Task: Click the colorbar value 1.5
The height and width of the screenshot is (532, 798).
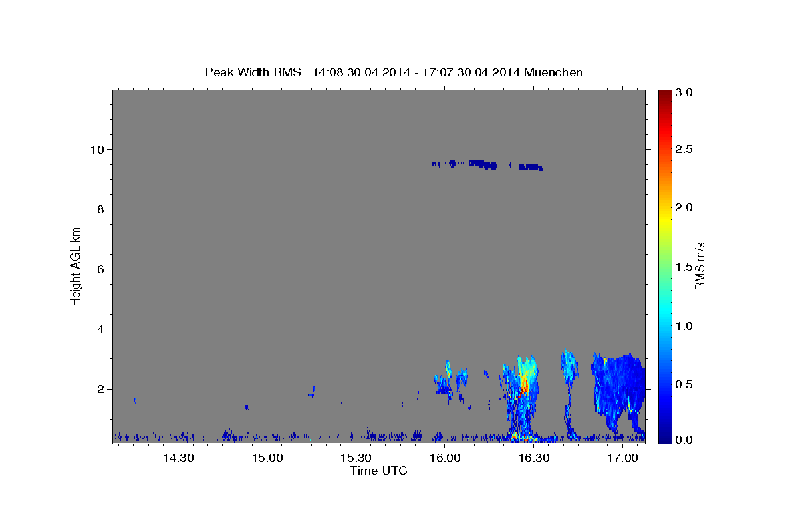Action: point(684,267)
